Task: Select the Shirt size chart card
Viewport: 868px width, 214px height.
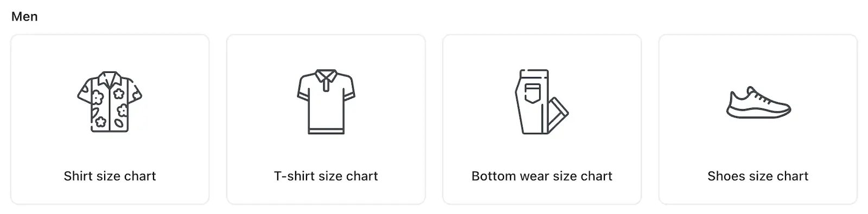Action: tap(110, 119)
